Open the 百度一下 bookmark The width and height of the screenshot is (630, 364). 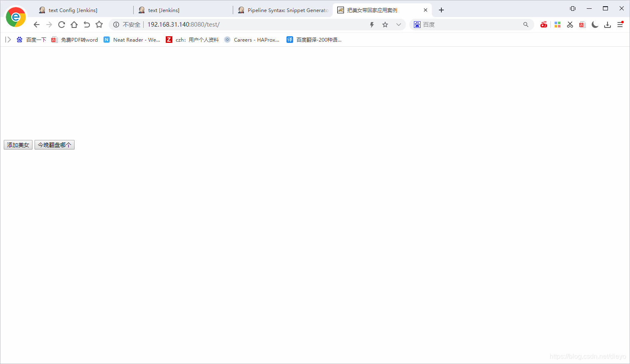click(31, 40)
